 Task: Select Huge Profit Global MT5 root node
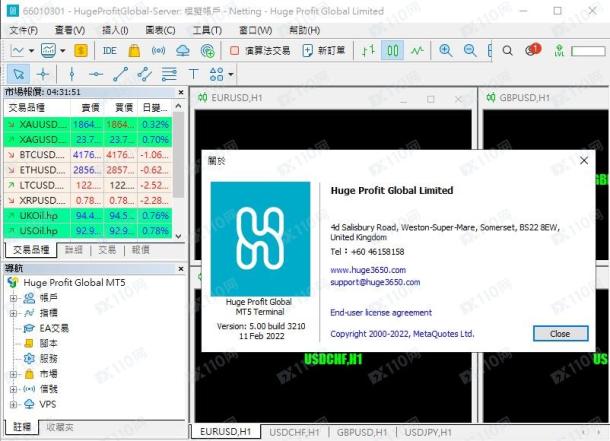click(x=74, y=282)
